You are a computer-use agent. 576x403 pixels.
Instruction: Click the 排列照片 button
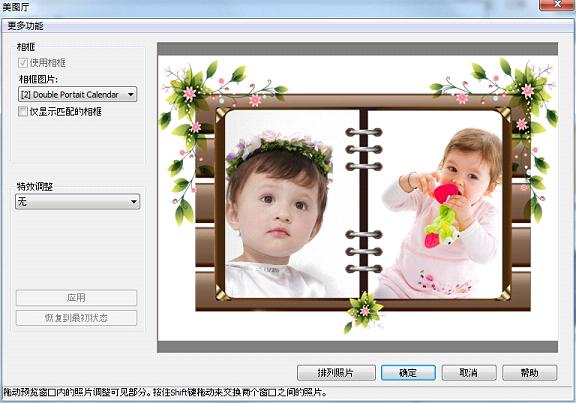(x=336, y=373)
